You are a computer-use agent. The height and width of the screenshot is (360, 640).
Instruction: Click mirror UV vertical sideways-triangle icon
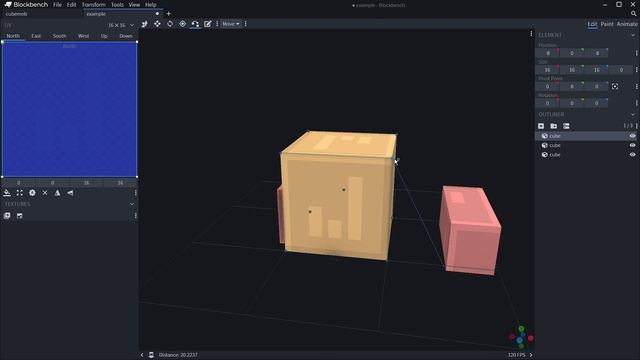[70, 193]
